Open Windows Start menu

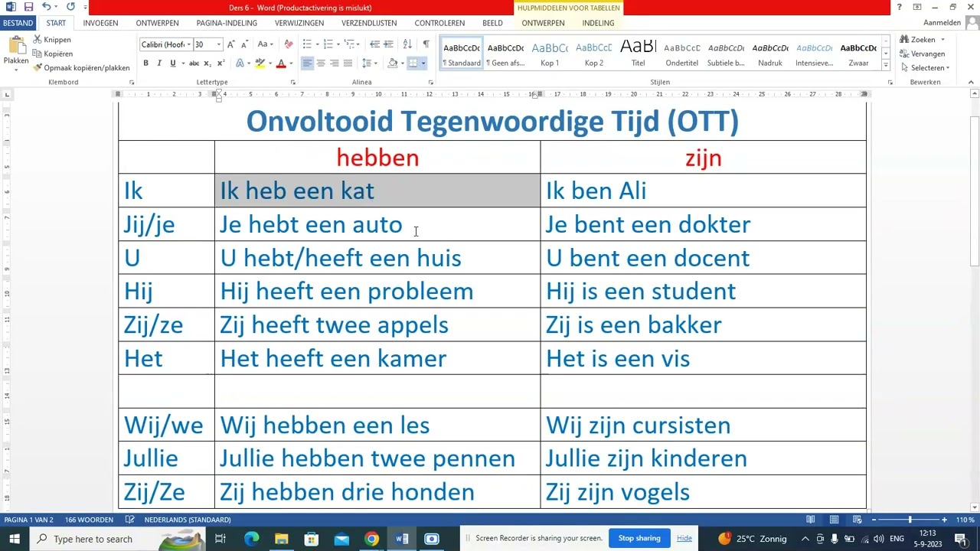coord(15,539)
